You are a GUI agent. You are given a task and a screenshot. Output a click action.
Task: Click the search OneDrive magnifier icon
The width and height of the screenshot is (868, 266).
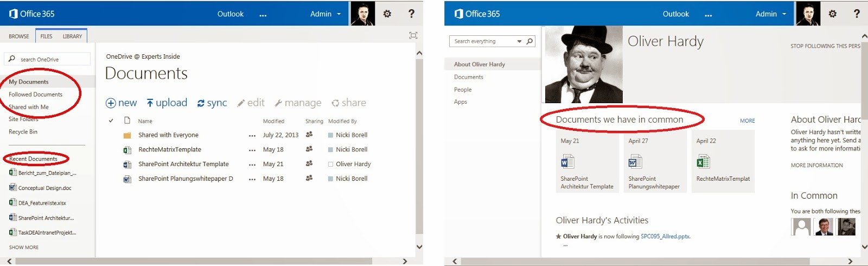point(12,59)
